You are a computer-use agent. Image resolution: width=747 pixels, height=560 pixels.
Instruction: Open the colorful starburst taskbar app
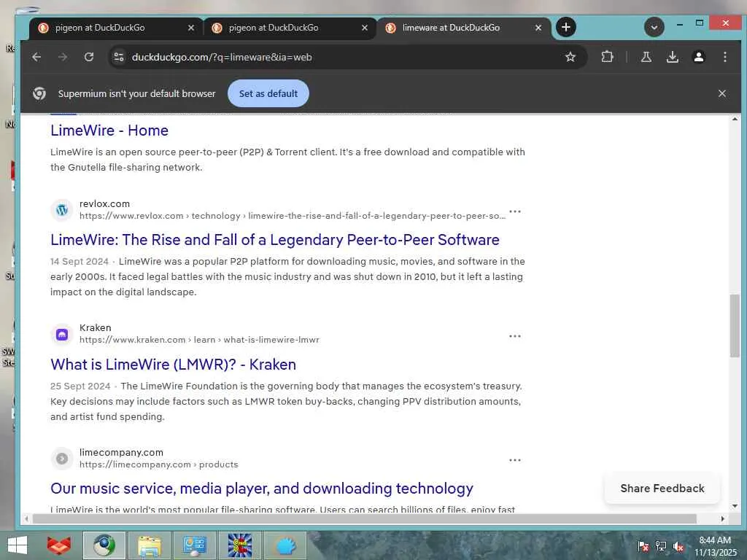pos(239,545)
